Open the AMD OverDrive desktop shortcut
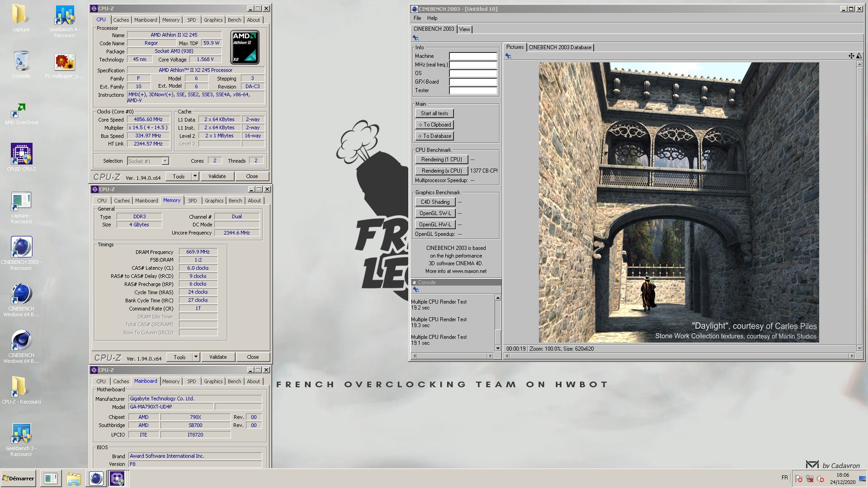The height and width of the screenshot is (488, 868). [x=21, y=114]
